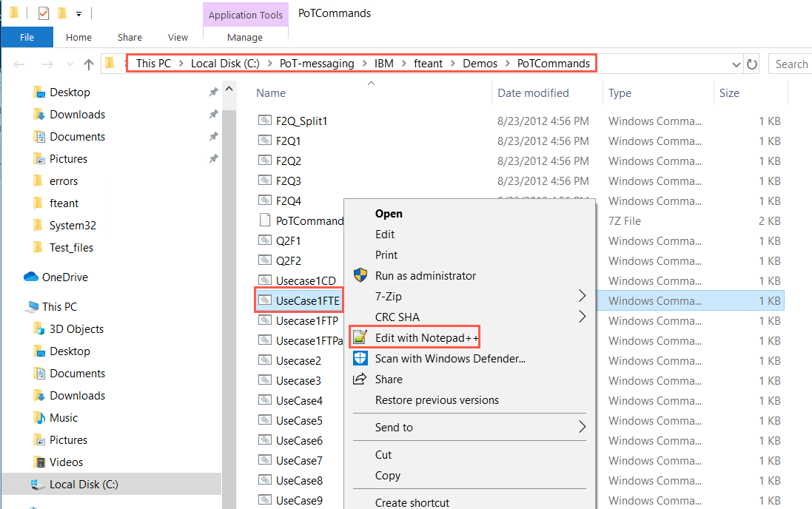812x509 pixels.
Task: Click 'fteant' in the address path
Action: point(429,63)
